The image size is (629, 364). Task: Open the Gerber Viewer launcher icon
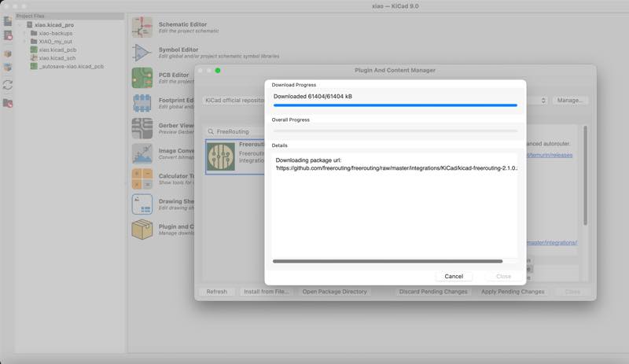(x=142, y=128)
